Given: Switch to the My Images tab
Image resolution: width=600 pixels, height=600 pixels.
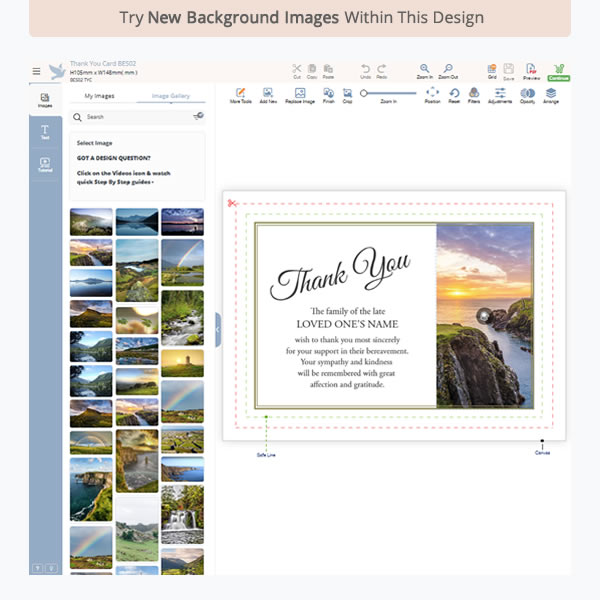Looking at the screenshot, I should pos(99,96).
